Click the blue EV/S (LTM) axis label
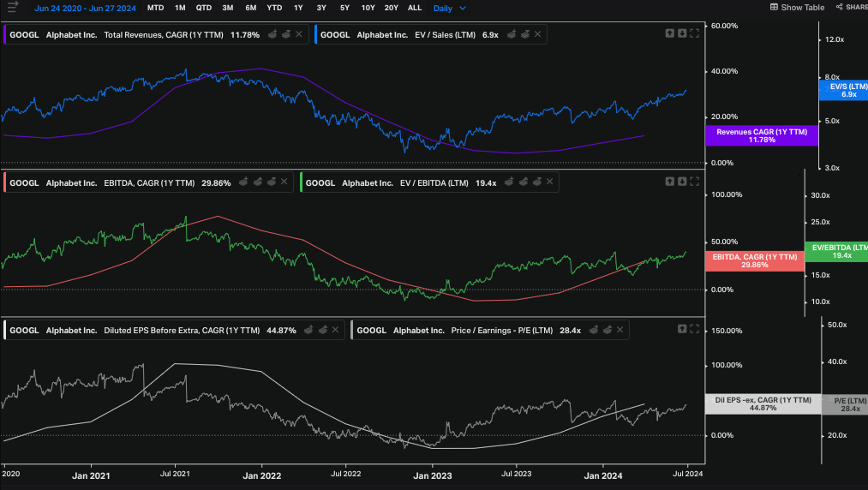This screenshot has height=490, width=868. pyautogui.click(x=844, y=90)
